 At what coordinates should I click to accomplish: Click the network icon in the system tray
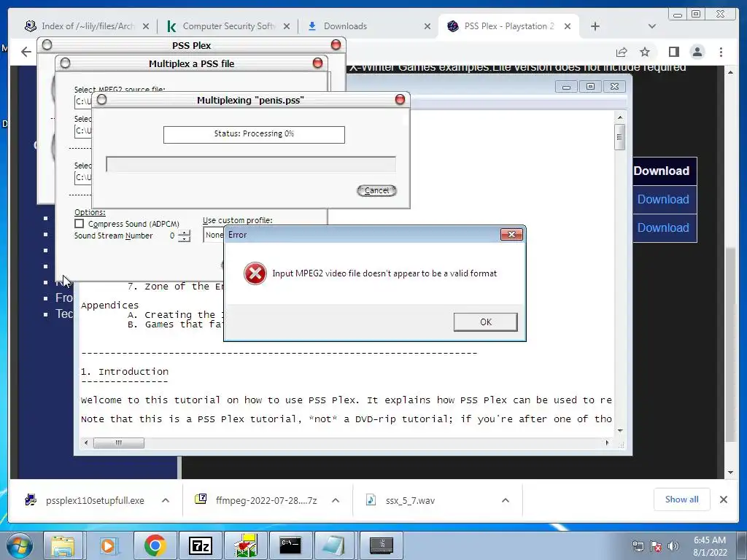(x=638, y=546)
